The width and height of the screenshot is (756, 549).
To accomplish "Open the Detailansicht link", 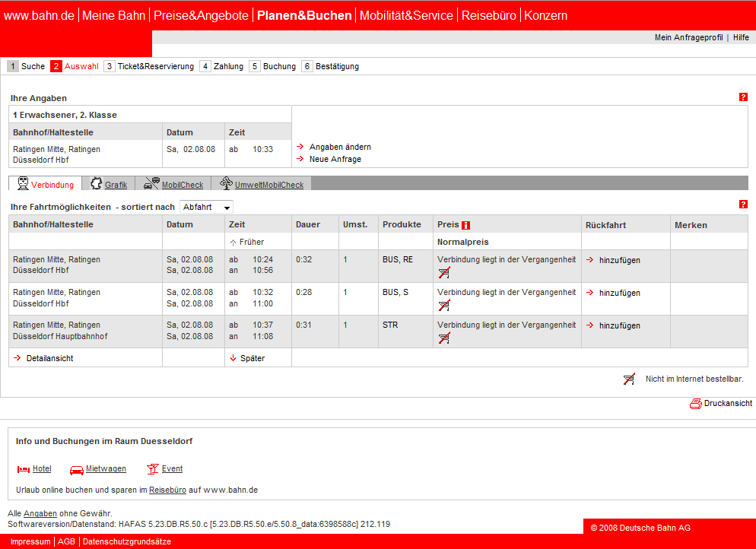I will click(49, 358).
